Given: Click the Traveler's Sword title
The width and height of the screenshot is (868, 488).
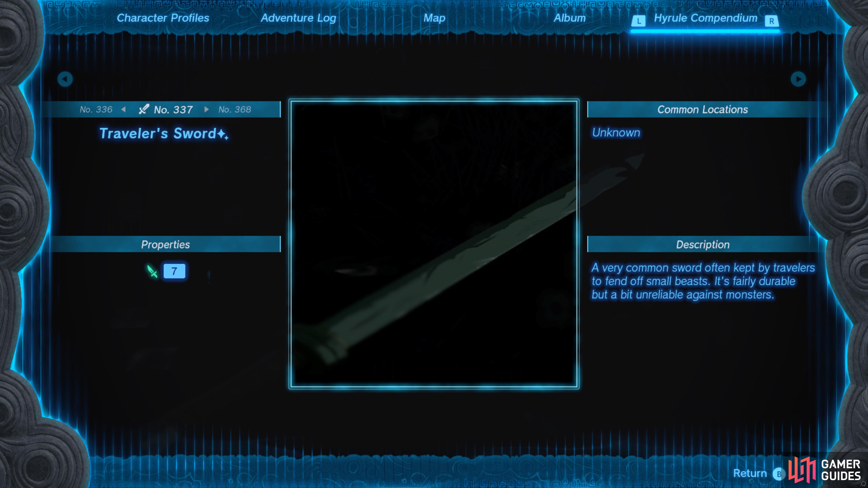Looking at the screenshot, I should (157, 133).
